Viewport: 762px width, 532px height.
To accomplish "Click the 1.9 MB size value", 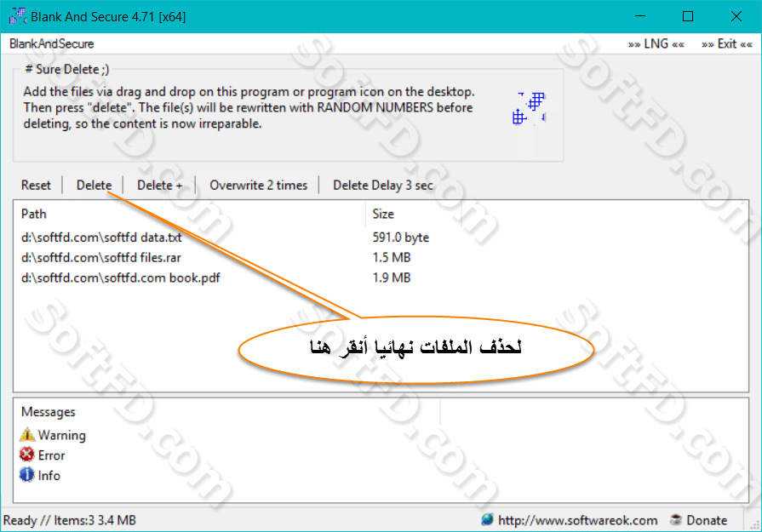I will pyautogui.click(x=392, y=277).
